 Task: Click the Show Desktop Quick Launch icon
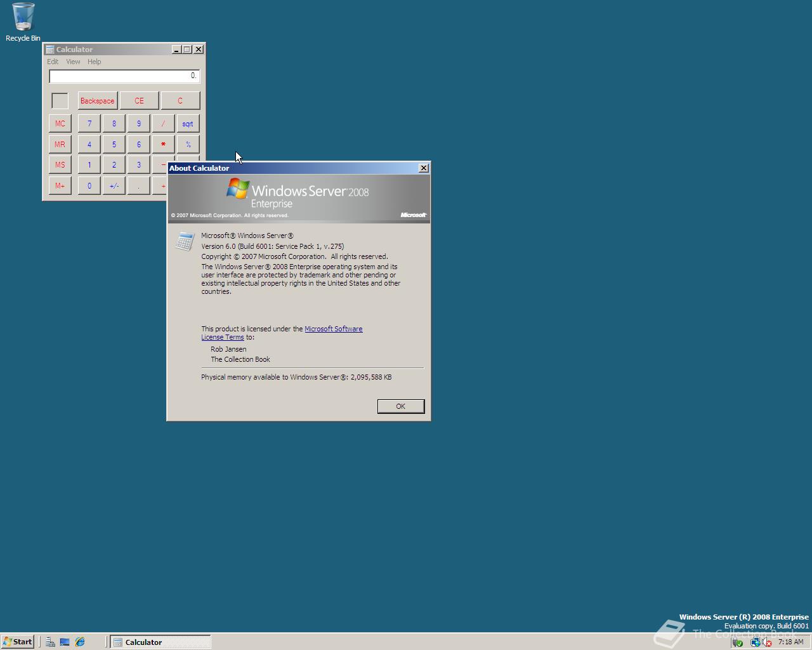pyautogui.click(x=65, y=642)
